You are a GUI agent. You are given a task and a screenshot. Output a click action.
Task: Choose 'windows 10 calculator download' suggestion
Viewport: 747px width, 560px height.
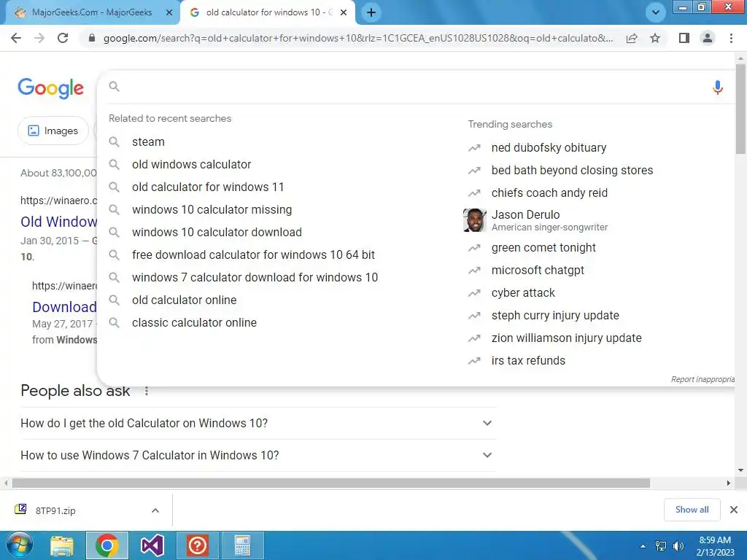click(x=217, y=233)
